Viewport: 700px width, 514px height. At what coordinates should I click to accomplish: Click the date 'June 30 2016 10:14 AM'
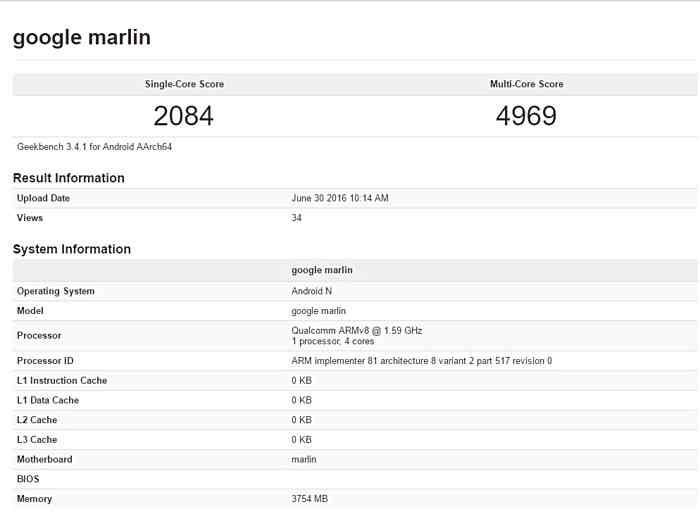(x=340, y=198)
